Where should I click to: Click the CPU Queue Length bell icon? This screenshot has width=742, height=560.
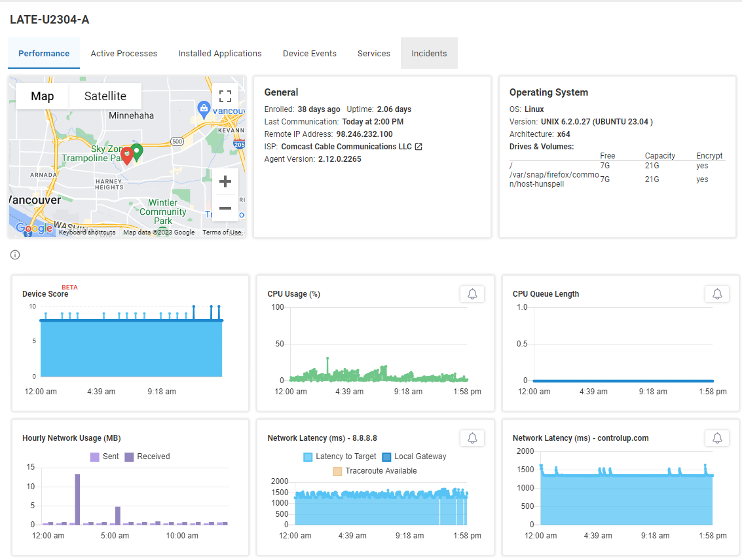pos(717,294)
